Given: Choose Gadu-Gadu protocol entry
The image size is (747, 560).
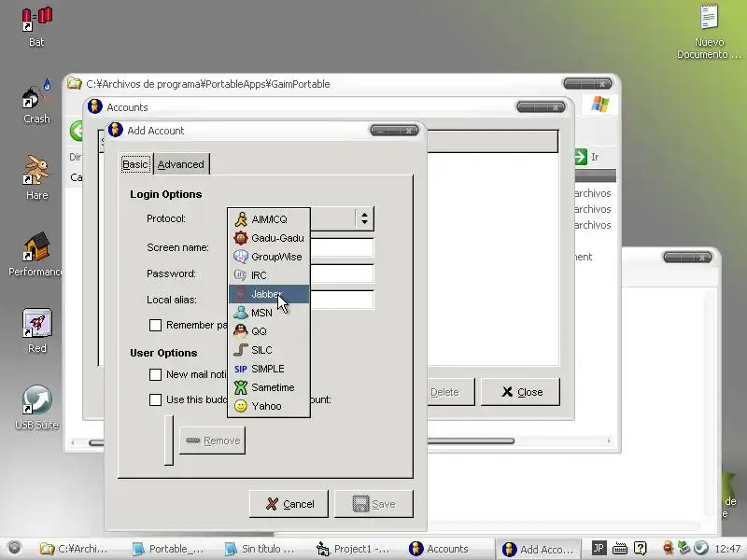Looking at the screenshot, I should tap(269, 238).
